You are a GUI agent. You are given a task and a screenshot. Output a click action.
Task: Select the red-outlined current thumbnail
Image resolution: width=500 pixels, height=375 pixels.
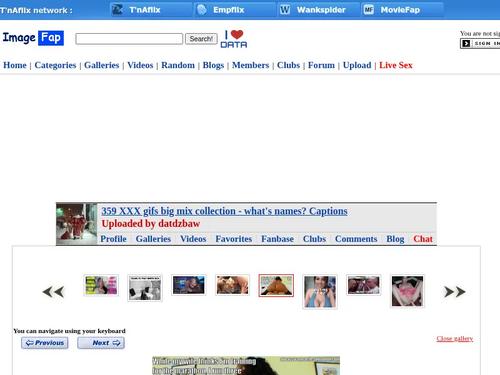[276, 286]
